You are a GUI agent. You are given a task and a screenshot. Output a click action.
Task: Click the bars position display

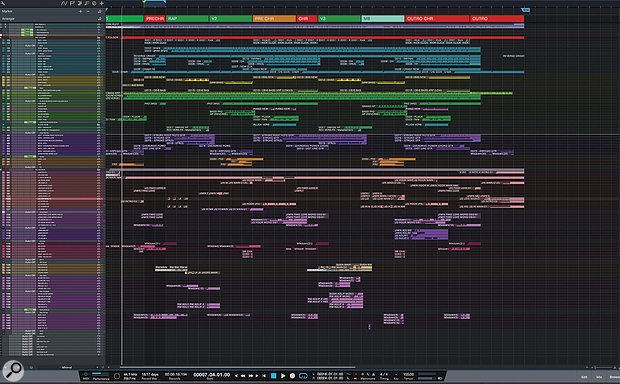[x=212, y=375]
